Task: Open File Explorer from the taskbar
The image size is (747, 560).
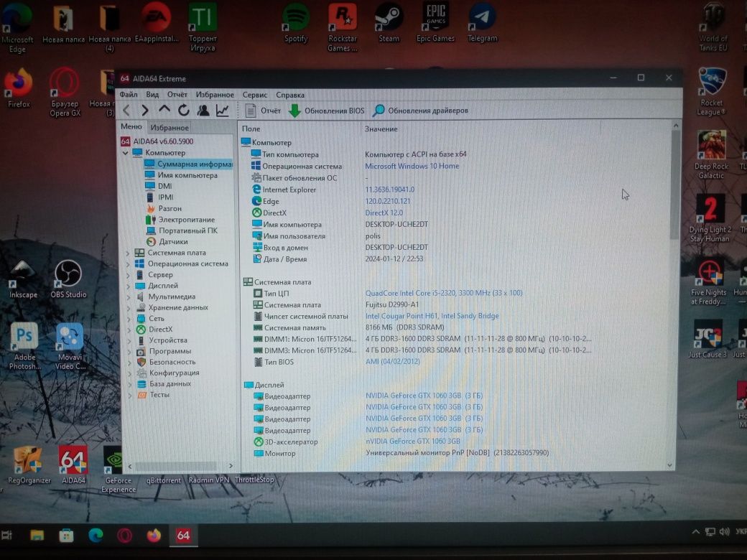Action: point(37,536)
